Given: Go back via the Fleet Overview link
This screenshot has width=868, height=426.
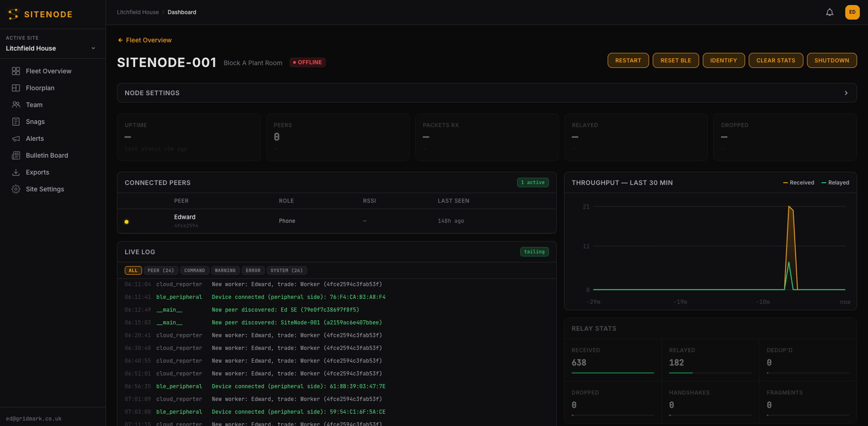Looking at the screenshot, I should click(144, 40).
